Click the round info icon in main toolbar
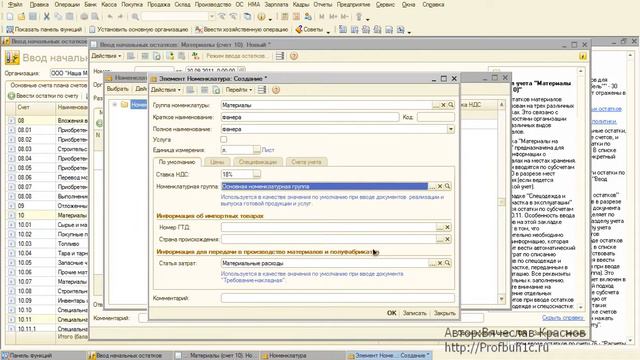The image size is (640, 360). [262, 17]
